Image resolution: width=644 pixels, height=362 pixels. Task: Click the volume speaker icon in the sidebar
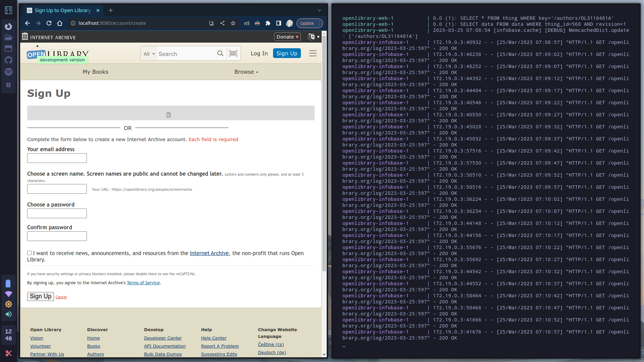click(x=8, y=314)
